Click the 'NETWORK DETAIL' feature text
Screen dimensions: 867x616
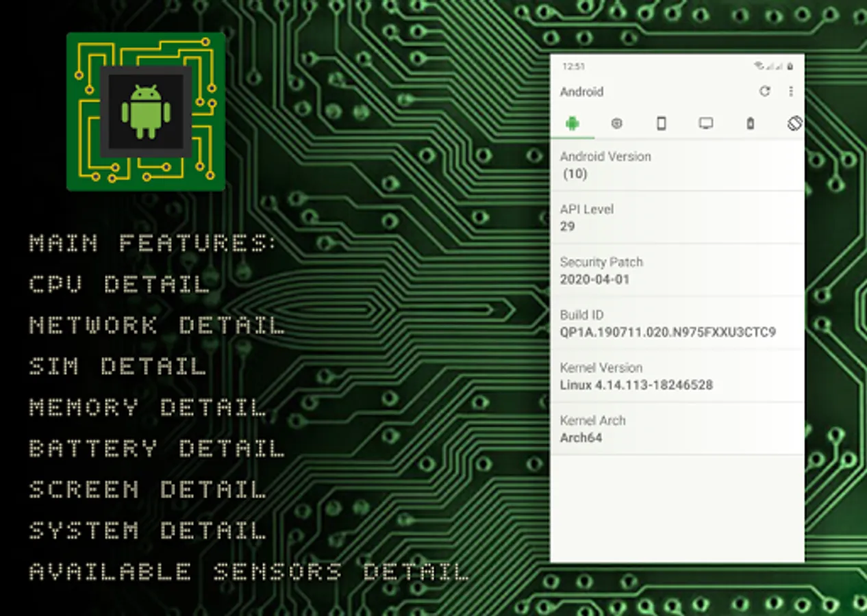(156, 325)
